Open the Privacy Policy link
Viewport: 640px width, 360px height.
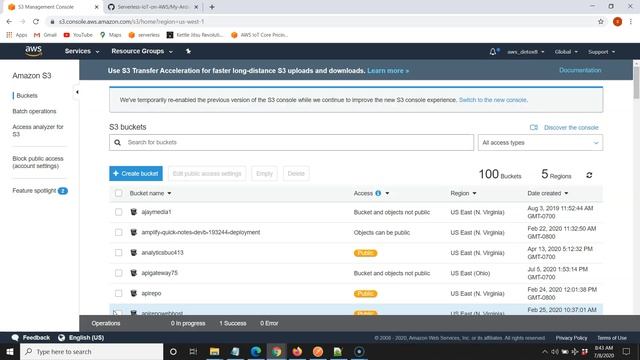click(x=571, y=338)
